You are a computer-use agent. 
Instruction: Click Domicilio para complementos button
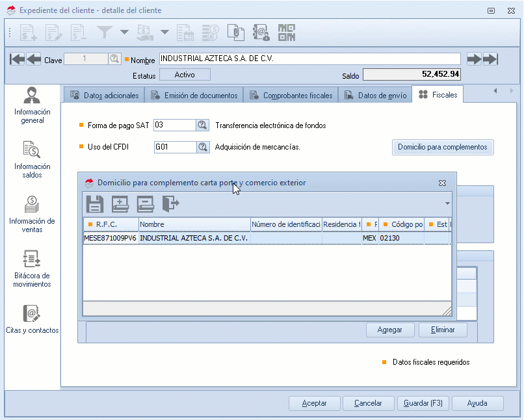[443, 147]
